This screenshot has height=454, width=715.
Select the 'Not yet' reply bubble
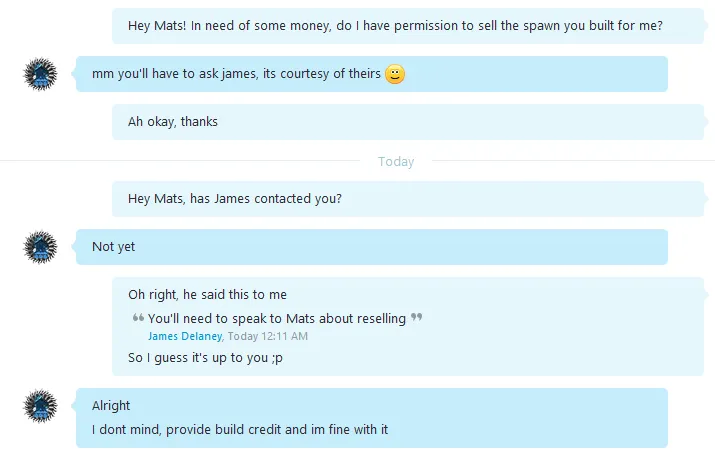point(372,247)
